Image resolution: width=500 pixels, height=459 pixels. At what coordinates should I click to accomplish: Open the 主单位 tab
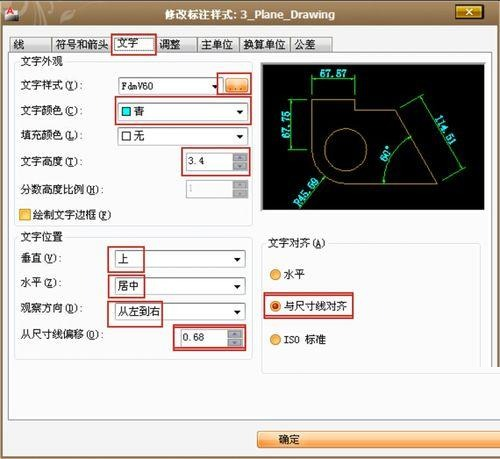tap(218, 44)
